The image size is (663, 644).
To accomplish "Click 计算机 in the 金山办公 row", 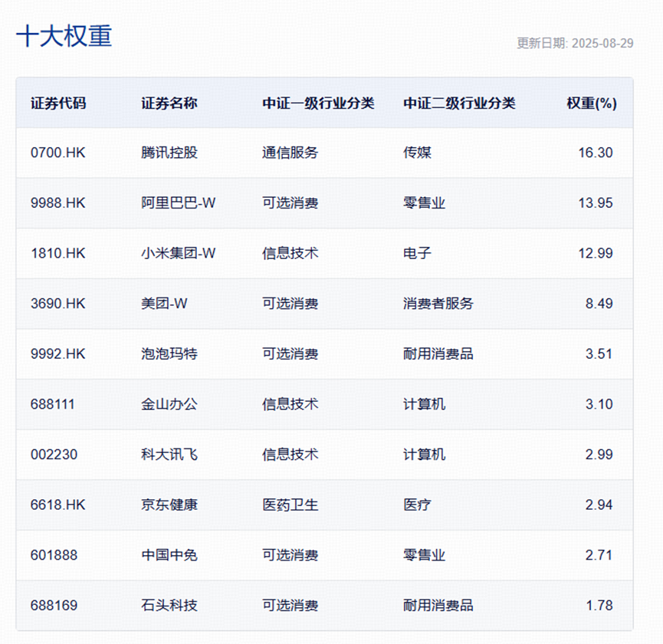I will pyautogui.click(x=424, y=404).
